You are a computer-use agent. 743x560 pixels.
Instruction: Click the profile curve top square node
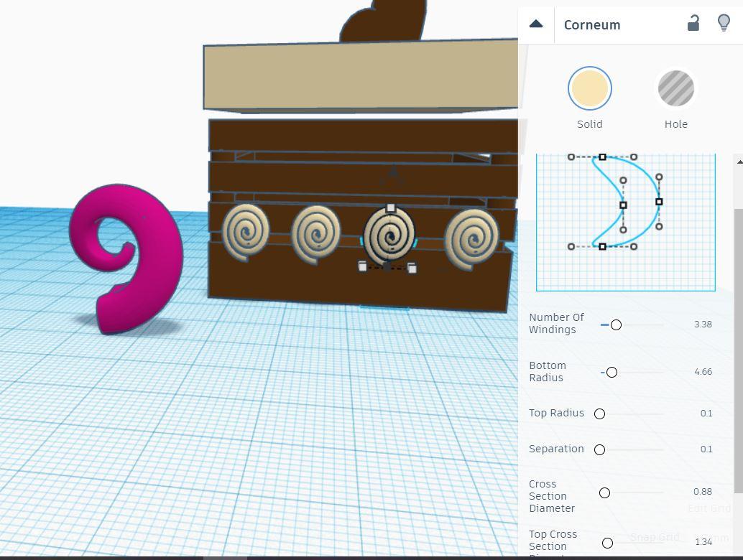tap(602, 157)
